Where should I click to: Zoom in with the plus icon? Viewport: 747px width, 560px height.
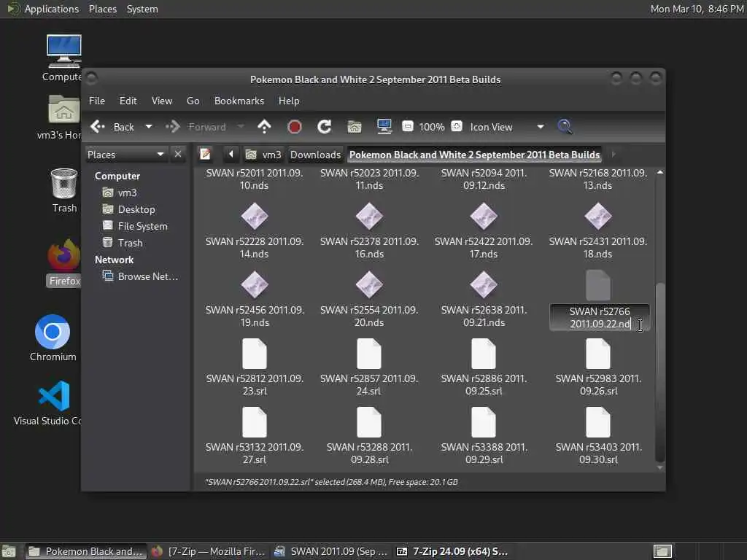[457, 127]
